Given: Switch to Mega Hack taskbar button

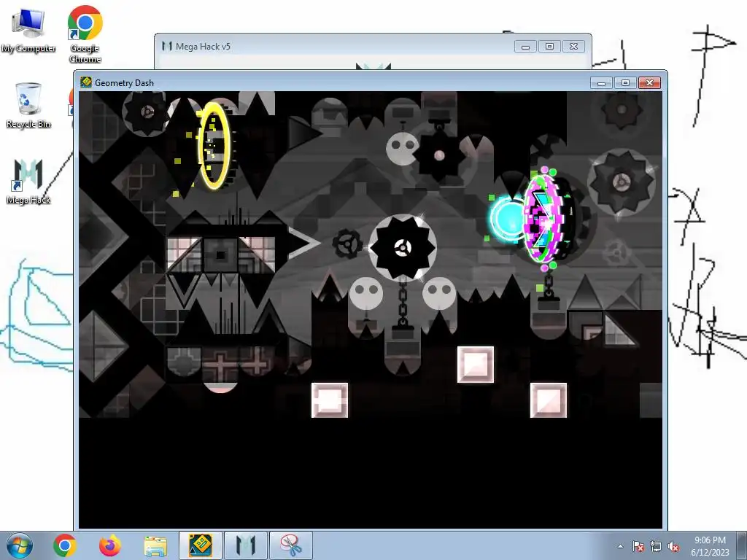Looking at the screenshot, I should point(246,545).
